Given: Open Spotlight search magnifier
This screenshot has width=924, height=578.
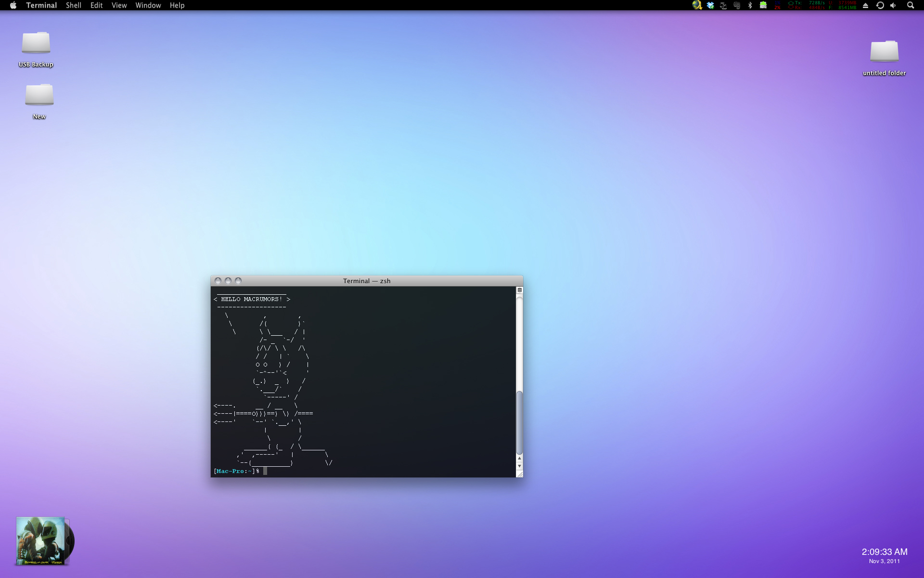Looking at the screenshot, I should (911, 5).
